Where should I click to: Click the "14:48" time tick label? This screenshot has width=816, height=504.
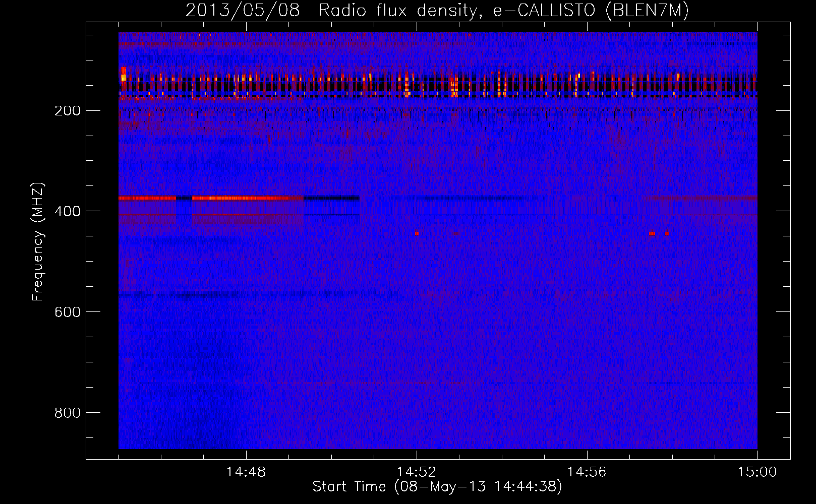(x=246, y=472)
